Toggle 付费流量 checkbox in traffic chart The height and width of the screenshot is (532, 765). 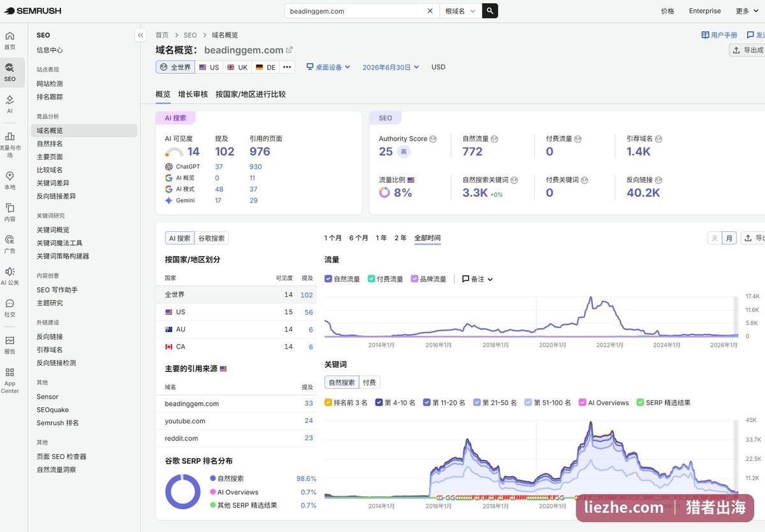pos(372,279)
